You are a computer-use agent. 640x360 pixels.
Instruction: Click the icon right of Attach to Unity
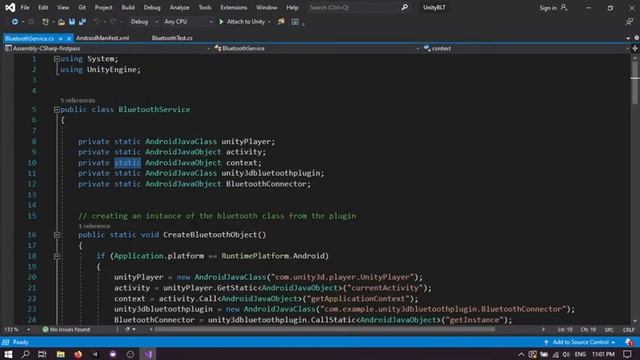281,22
